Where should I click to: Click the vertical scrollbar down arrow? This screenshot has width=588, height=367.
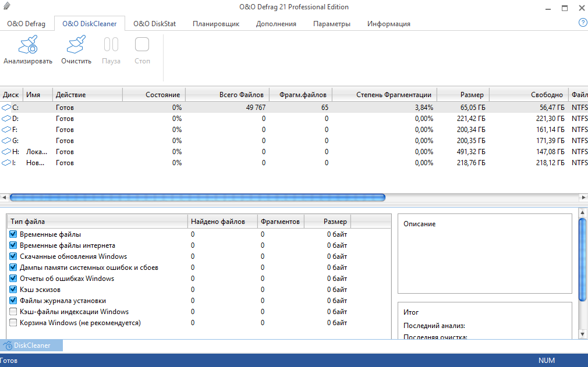click(x=582, y=334)
